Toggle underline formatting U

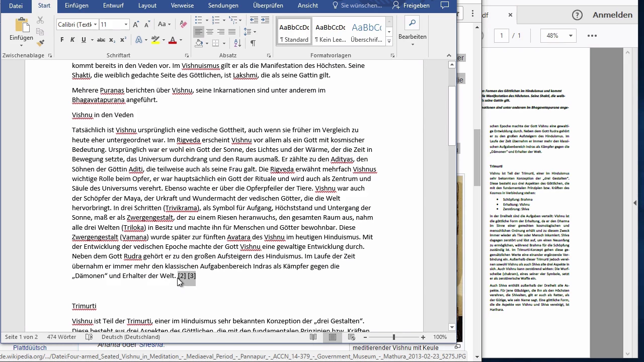click(84, 40)
